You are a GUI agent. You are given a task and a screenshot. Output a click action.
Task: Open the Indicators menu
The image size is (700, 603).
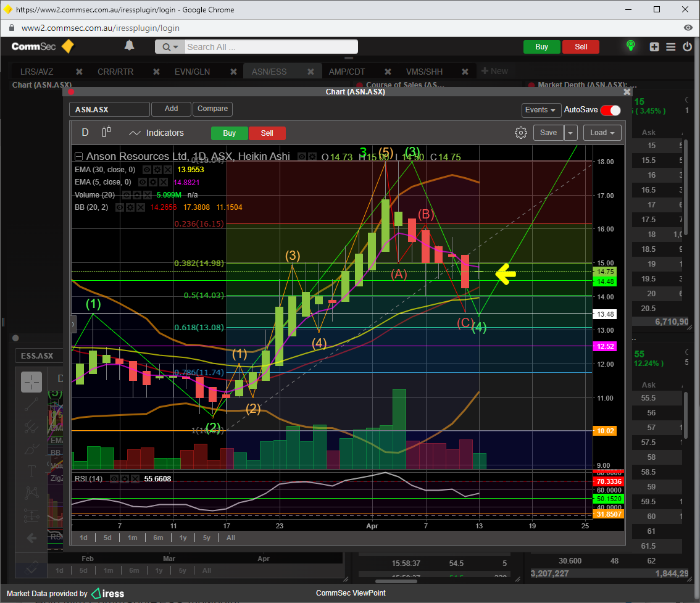point(157,133)
